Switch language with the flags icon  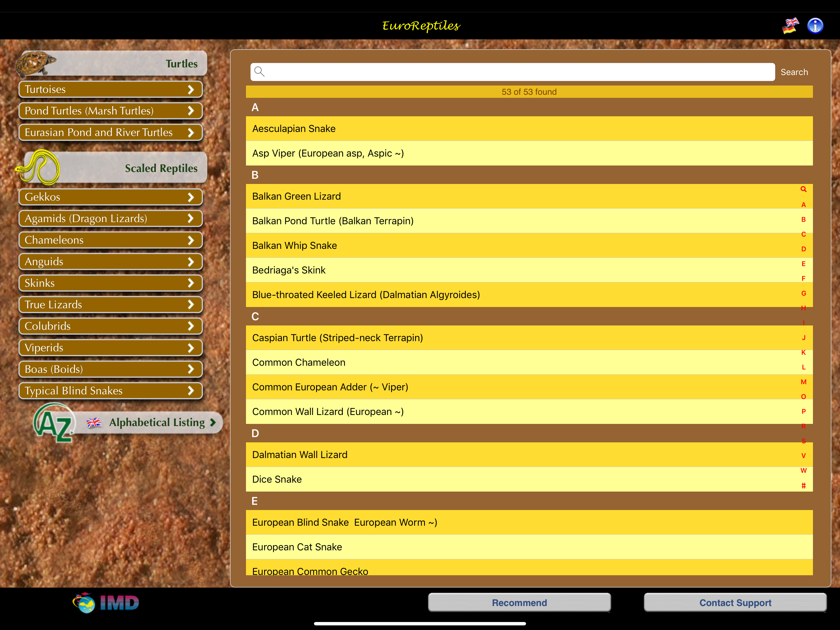pyautogui.click(x=790, y=26)
